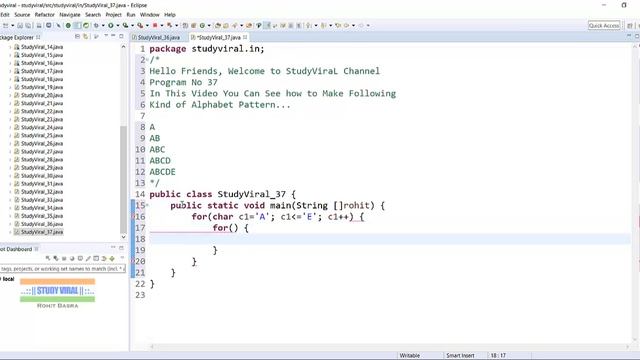The width and height of the screenshot is (640, 360).
Task: Switch to the StudyViral_36.java editor tab
Action: coord(159,37)
